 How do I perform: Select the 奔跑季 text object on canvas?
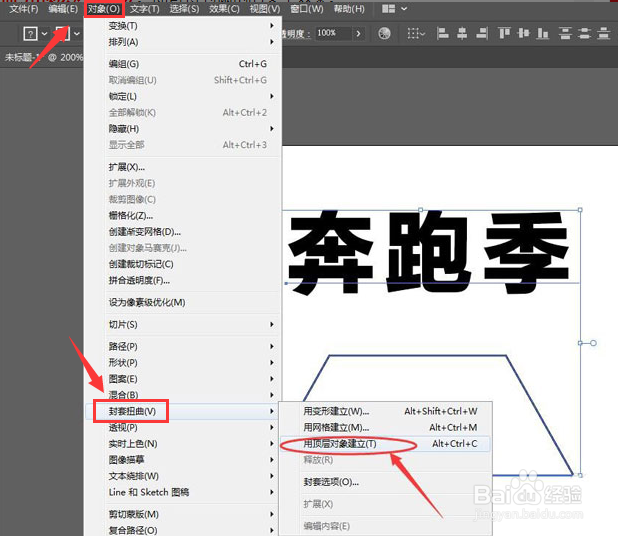[x=428, y=253]
